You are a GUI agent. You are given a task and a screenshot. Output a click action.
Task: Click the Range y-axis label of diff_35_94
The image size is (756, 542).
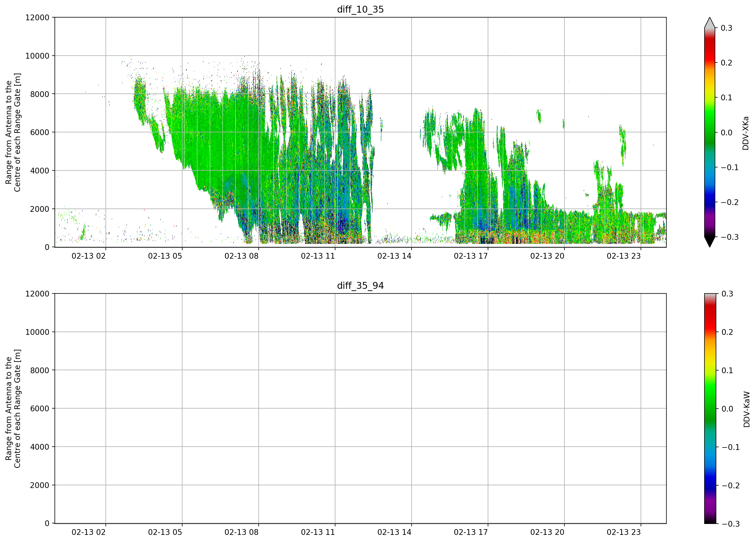click(13, 409)
